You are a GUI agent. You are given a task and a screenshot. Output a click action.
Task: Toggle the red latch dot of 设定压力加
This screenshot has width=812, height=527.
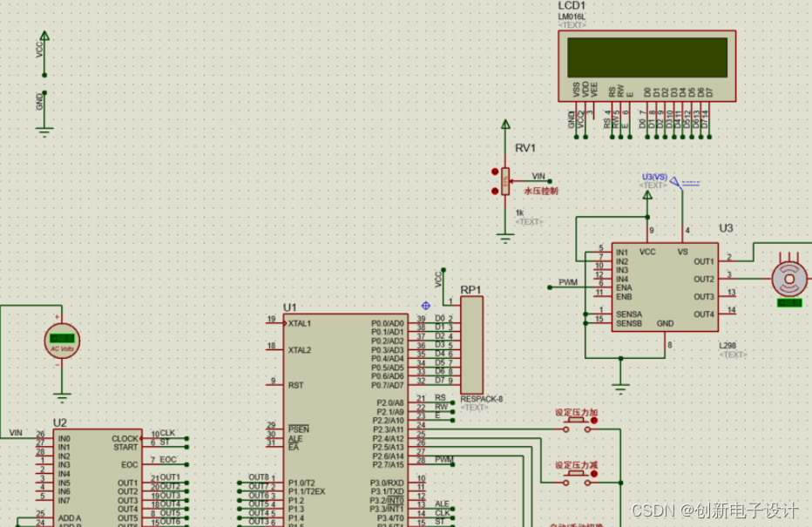tap(594, 421)
